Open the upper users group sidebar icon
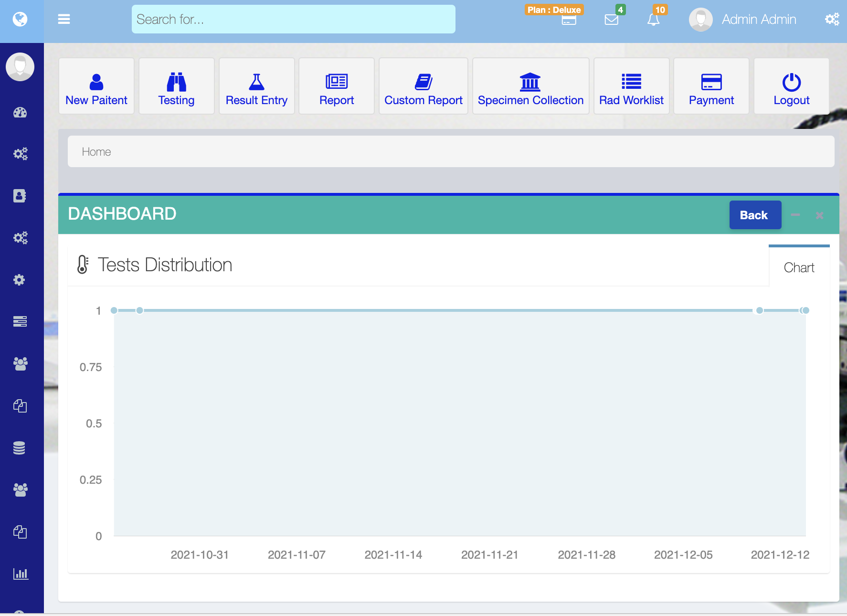The image size is (847, 616). pyautogui.click(x=21, y=364)
